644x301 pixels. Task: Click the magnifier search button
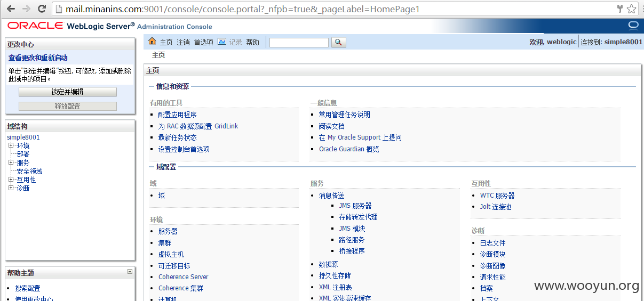[x=339, y=42]
